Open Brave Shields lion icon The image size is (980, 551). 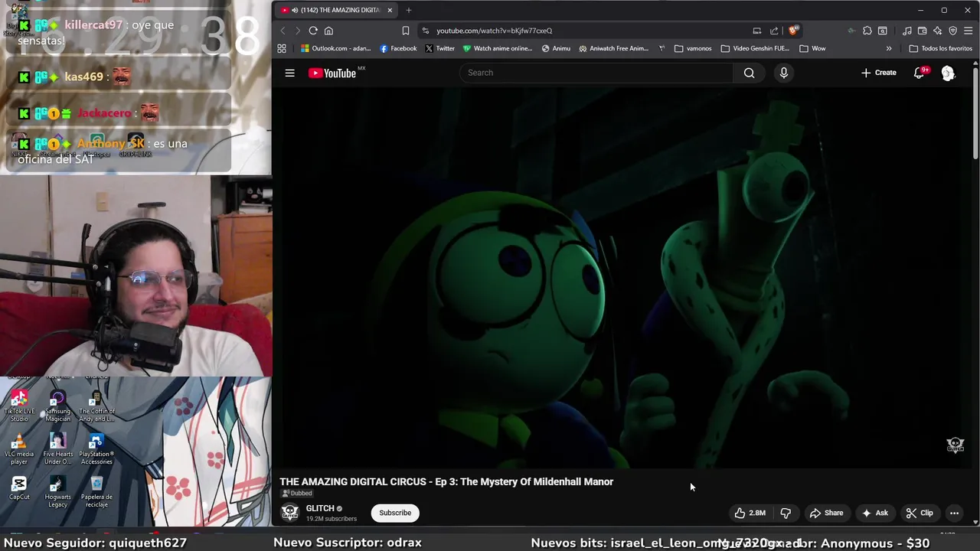(x=793, y=31)
